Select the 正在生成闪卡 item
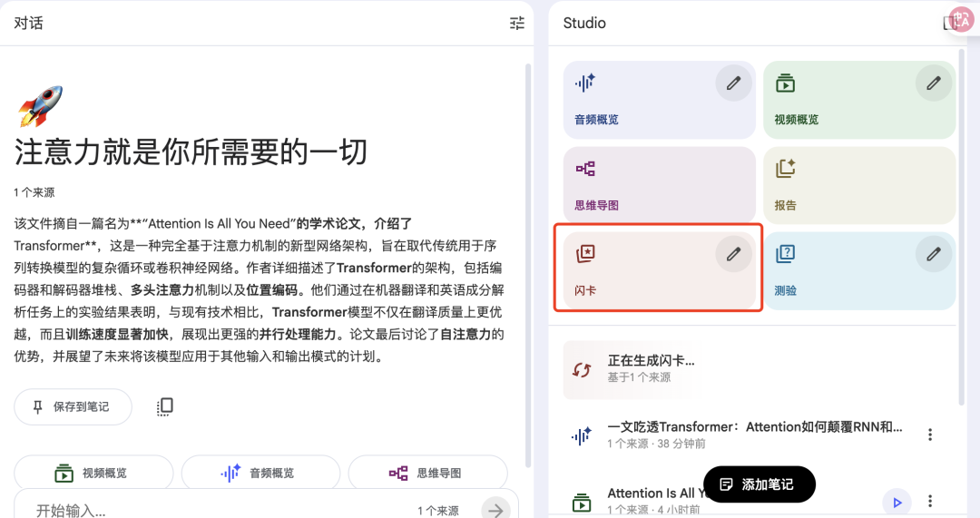The height and width of the screenshot is (518, 980). click(x=759, y=370)
